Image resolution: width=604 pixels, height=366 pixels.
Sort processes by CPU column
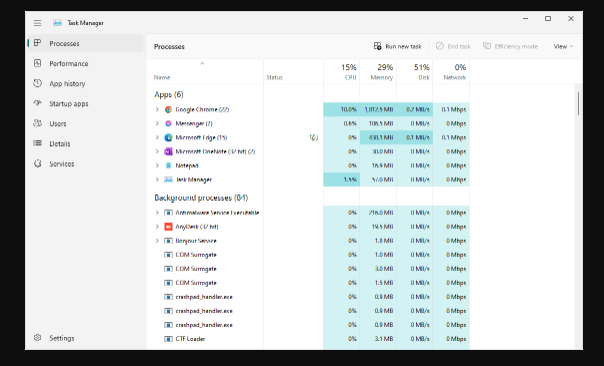tap(342, 72)
